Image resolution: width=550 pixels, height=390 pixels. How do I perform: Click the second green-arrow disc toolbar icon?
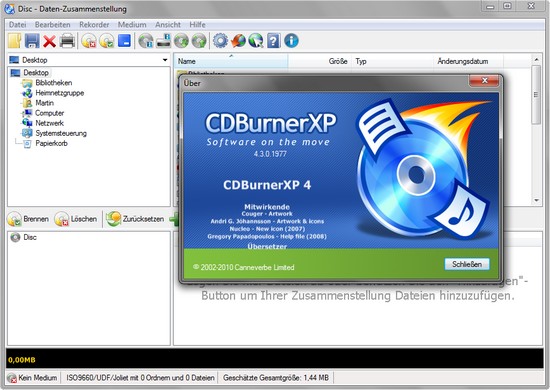pos(199,41)
